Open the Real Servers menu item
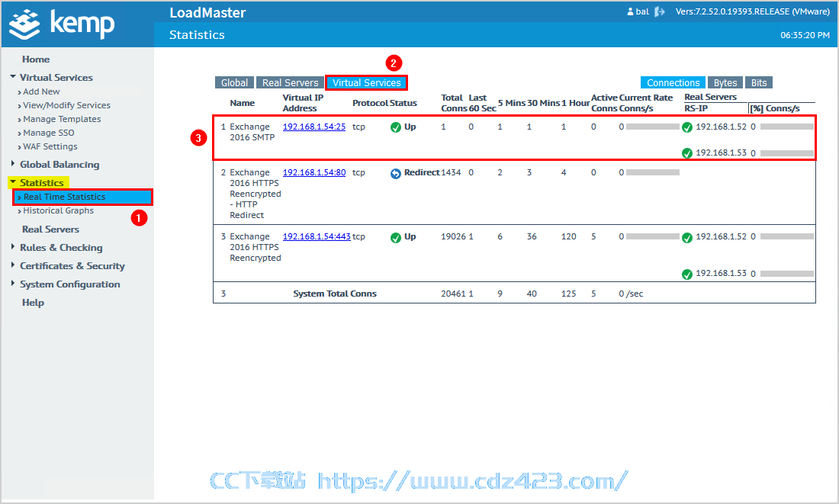The width and height of the screenshot is (839, 504). (50, 230)
